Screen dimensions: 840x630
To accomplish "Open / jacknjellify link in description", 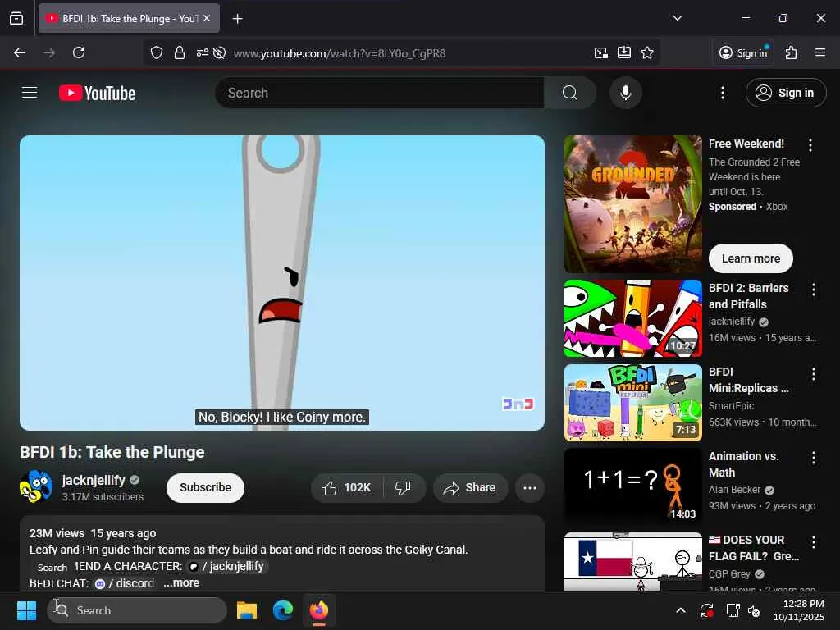I will pos(228,566).
